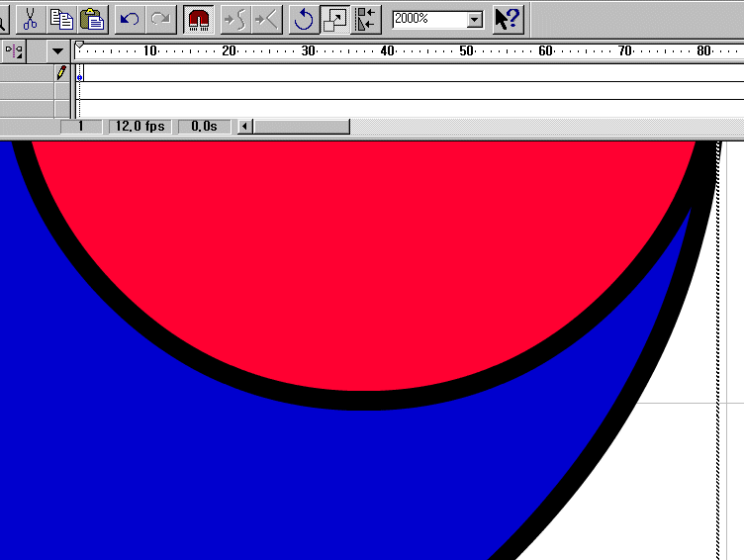Click the pencil icon on the layer
The height and width of the screenshot is (560, 744).
(61, 72)
